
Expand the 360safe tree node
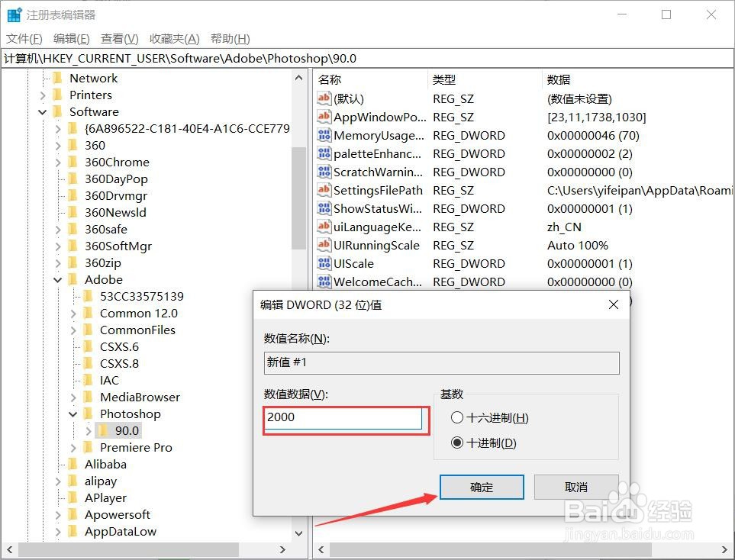[x=58, y=230]
